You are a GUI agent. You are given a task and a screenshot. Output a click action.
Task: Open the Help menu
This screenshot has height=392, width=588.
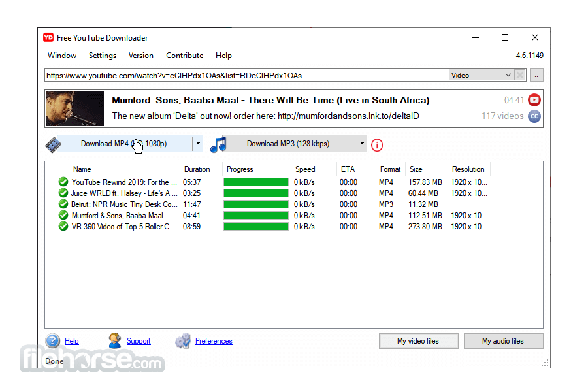pyautogui.click(x=223, y=56)
